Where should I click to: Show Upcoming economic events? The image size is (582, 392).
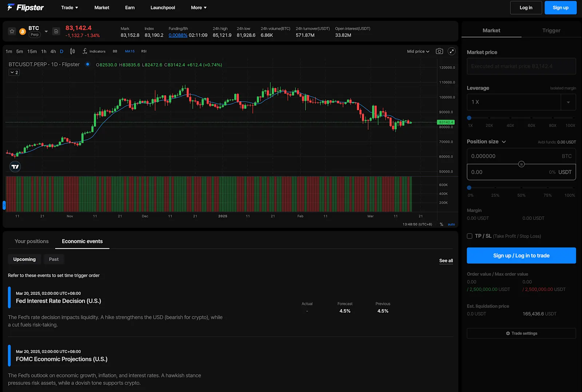[24, 259]
